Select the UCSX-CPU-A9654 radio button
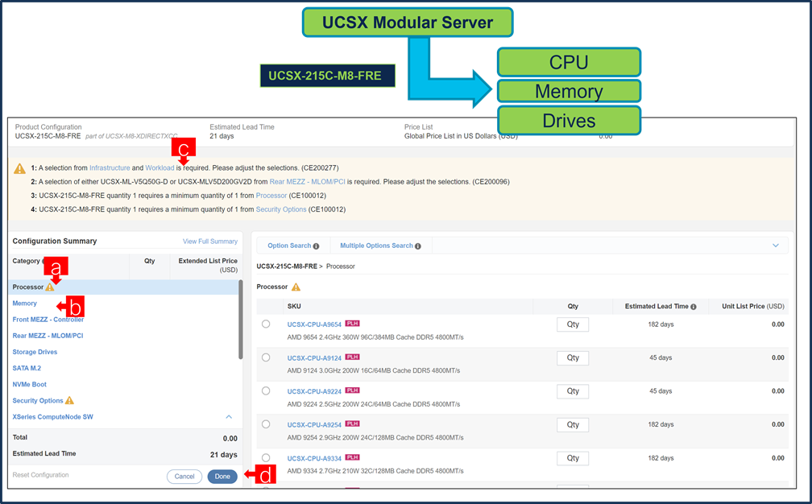The width and height of the screenshot is (812, 504). pos(266,324)
